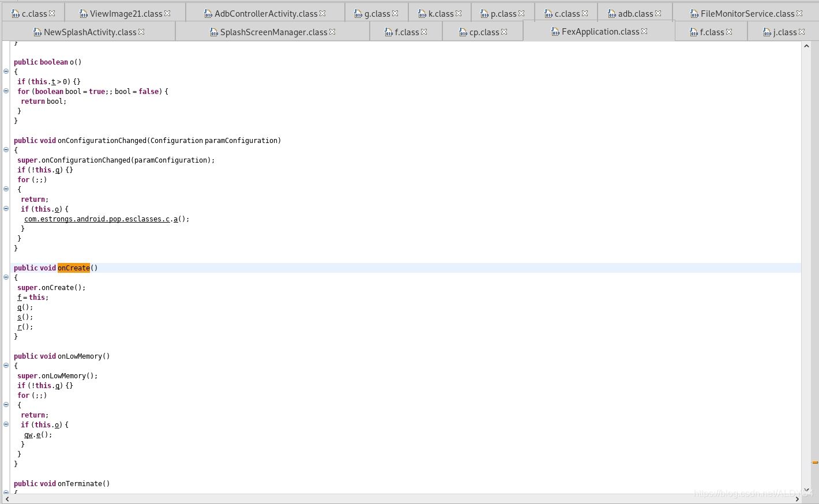The image size is (819, 504).
Task: Collapse the onCreate method body
Action: [x=6, y=277]
